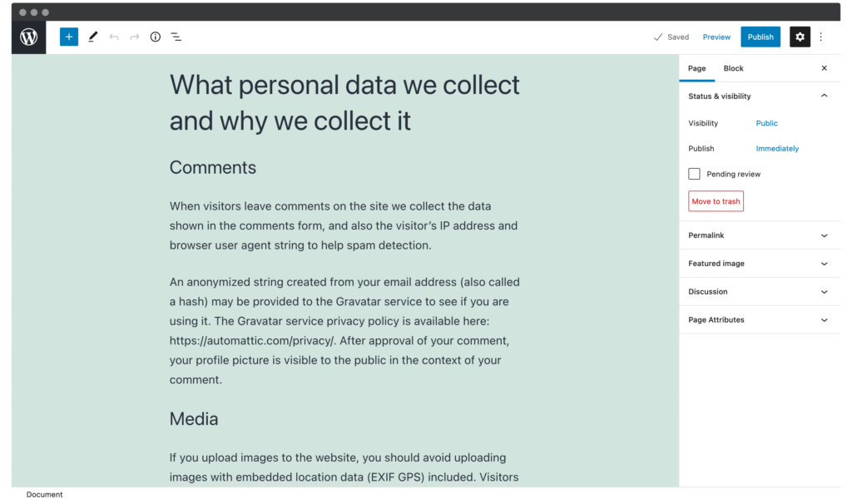Switch to the Block tab

click(733, 68)
